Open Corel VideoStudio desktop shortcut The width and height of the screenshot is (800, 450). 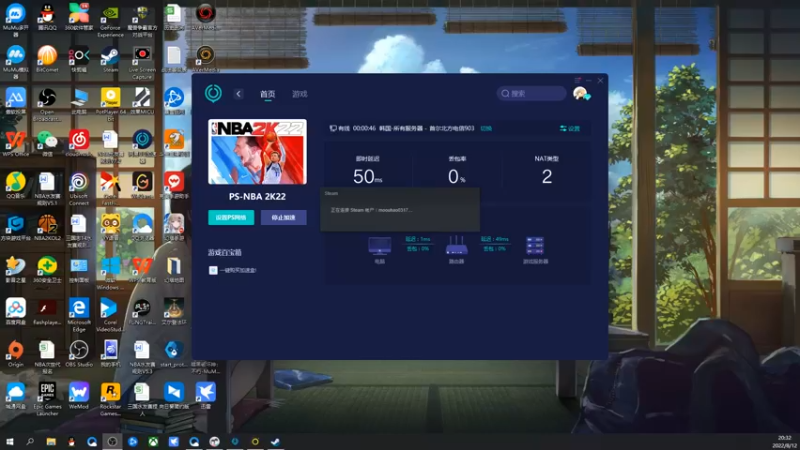[109, 315]
